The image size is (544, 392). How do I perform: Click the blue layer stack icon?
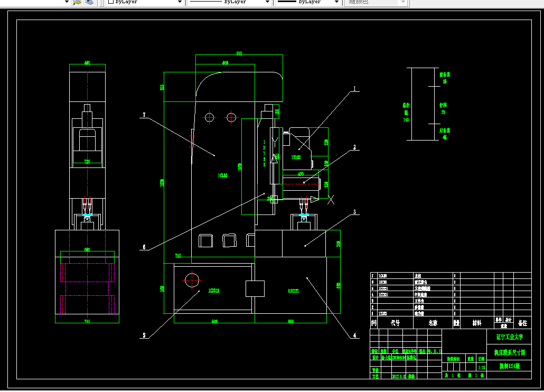89,3
